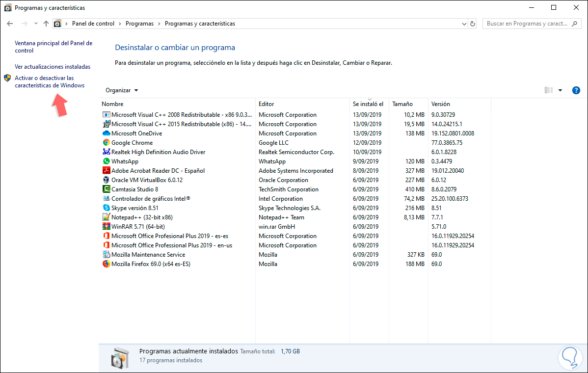This screenshot has width=588, height=373.
Task: Click the Oracle Corporation editor cell
Action: pyautogui.click(x=283, y=180)
